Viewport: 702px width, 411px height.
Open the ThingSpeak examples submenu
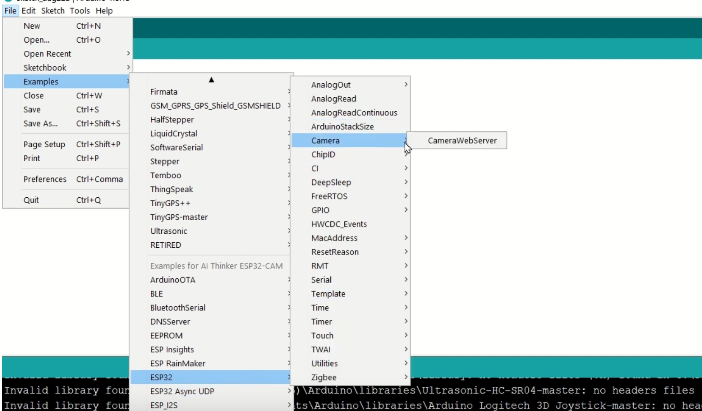(x=211, y=189)
